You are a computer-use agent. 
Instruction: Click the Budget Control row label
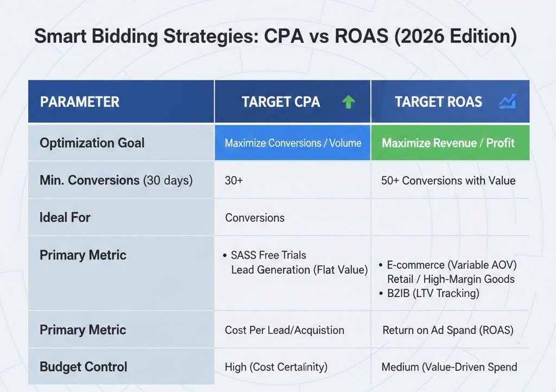pyautogui.click(x=83, y=366)
